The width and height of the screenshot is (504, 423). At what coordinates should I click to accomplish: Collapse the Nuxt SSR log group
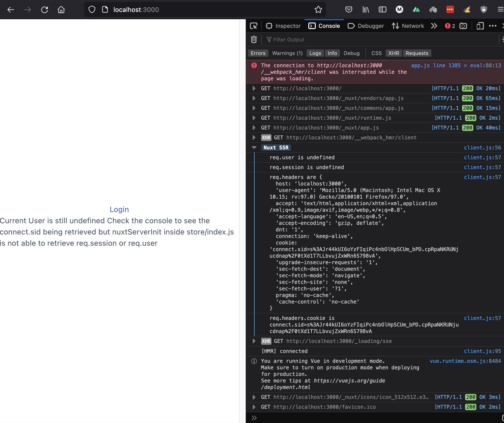coord(254,148)
